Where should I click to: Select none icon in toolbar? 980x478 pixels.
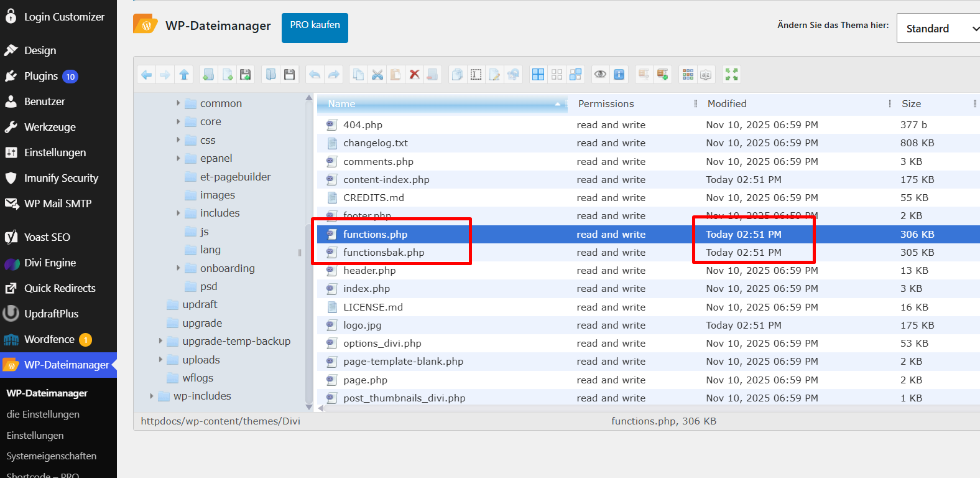point(557,75)
